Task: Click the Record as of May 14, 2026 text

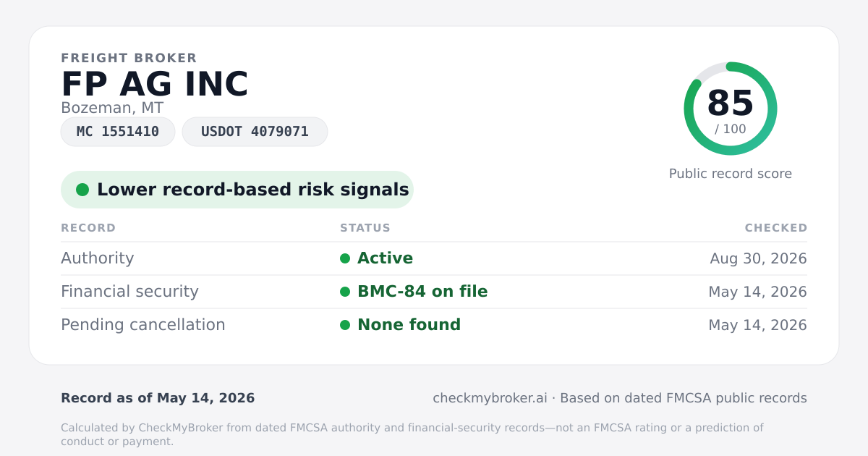Action: pyautogui.click(x=158, y=398)
